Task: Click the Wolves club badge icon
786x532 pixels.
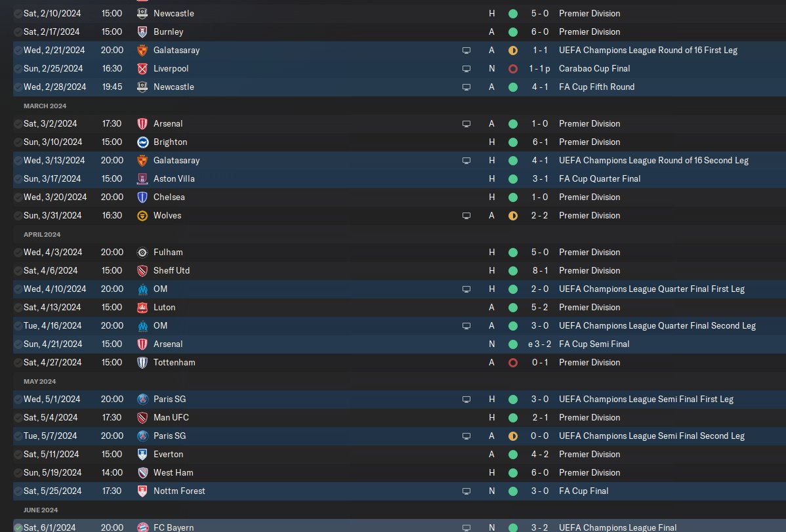Action: (142, 216)
